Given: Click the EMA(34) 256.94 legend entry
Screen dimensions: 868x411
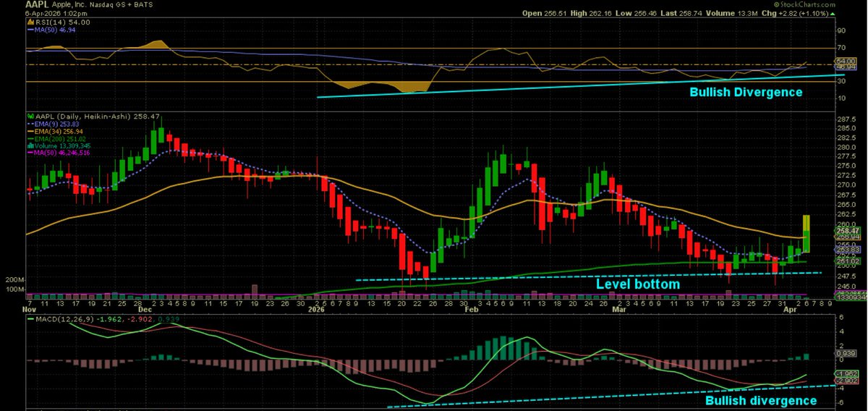Looking at the screenshot, I should [x=54, y=131].
